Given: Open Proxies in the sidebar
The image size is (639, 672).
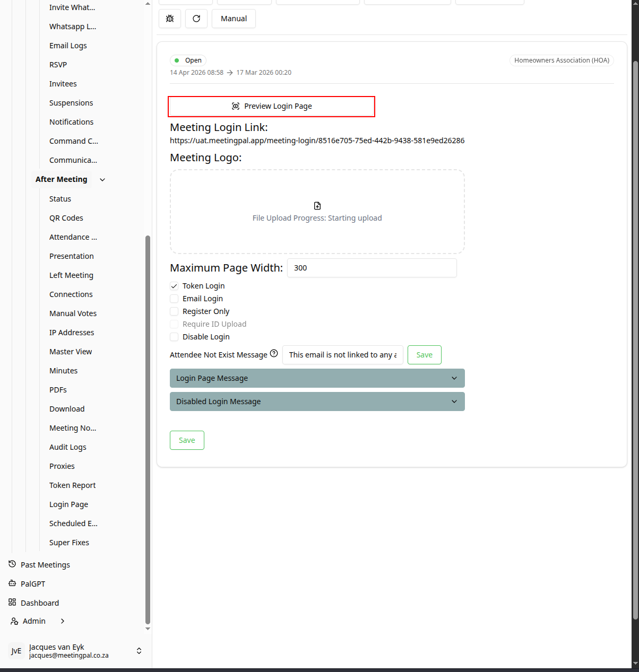Looking at the screenshot, I should pyautogui.click(x=62, y=466).
